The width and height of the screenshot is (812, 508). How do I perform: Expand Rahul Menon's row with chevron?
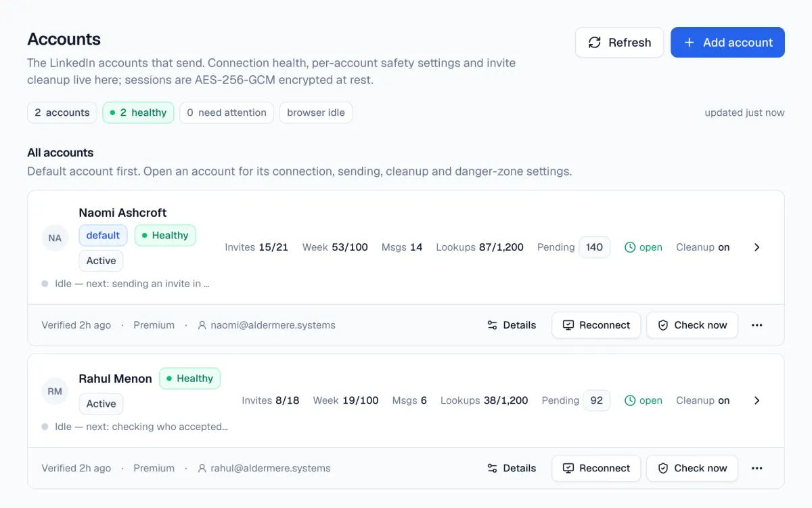(757, 400)
